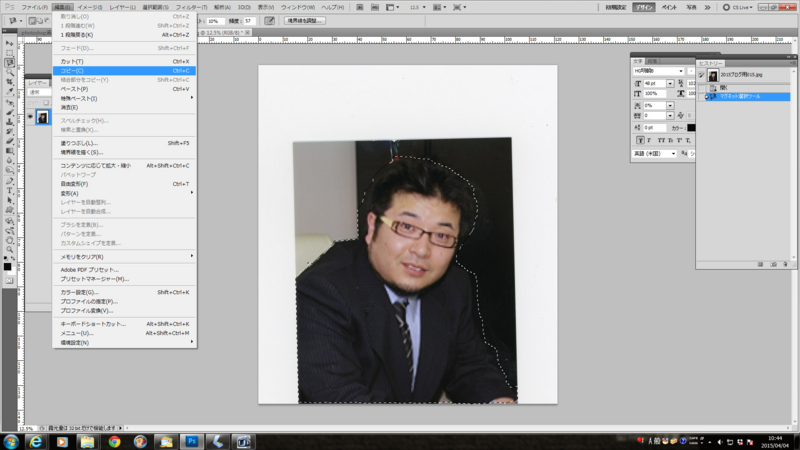Select the snapshot thumbnail in History panel

coord(713,75)
